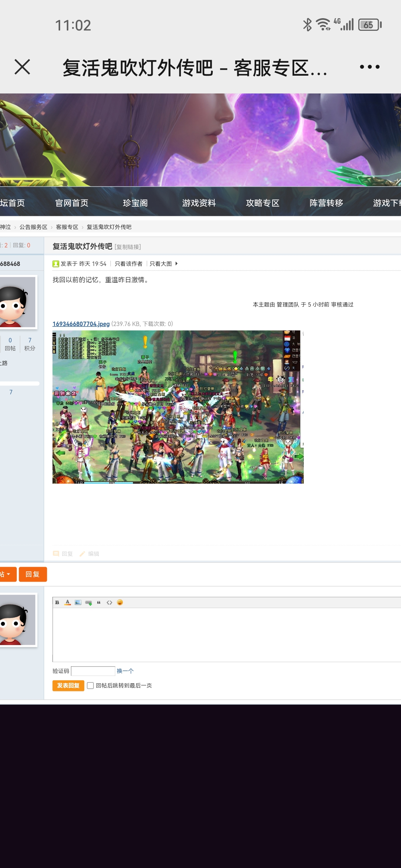The image size is (401, 868).
Task: Click the thread title 复活鬼吹灯外传吧
Action: coord(82,246)
